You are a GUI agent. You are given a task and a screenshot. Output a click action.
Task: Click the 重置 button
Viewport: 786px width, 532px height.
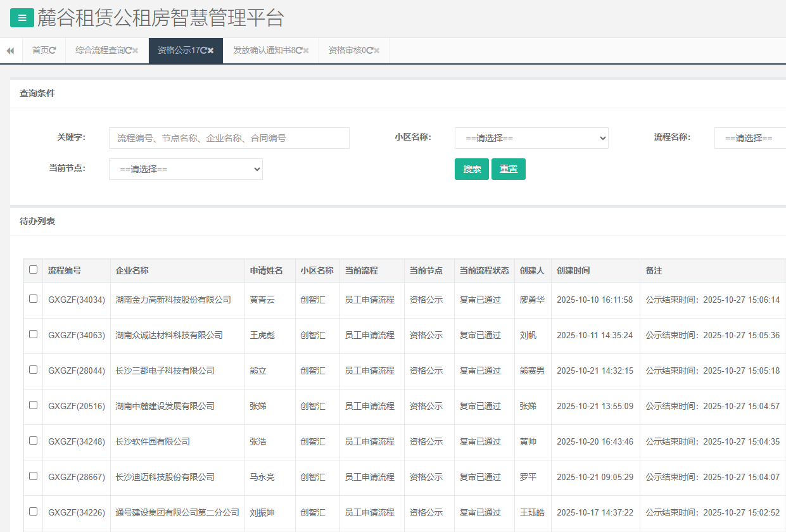point(508,169)
